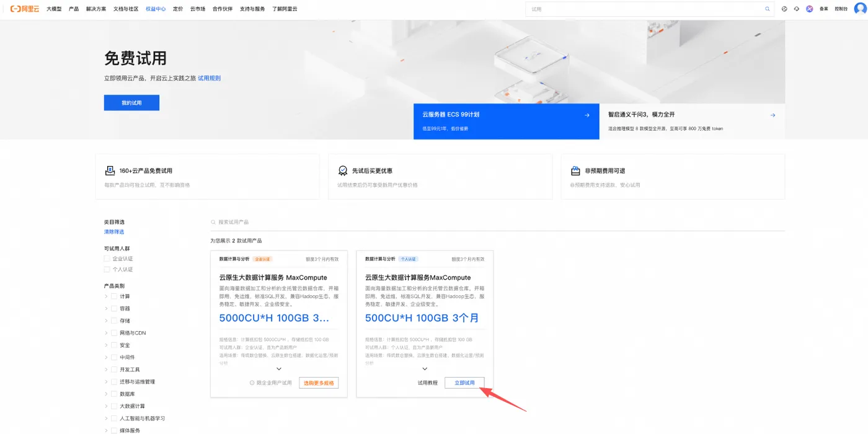The width and height of the screenshot is (868, 434).
Task: Open the purple round AI assistant icon
Action: click(810, 9)
